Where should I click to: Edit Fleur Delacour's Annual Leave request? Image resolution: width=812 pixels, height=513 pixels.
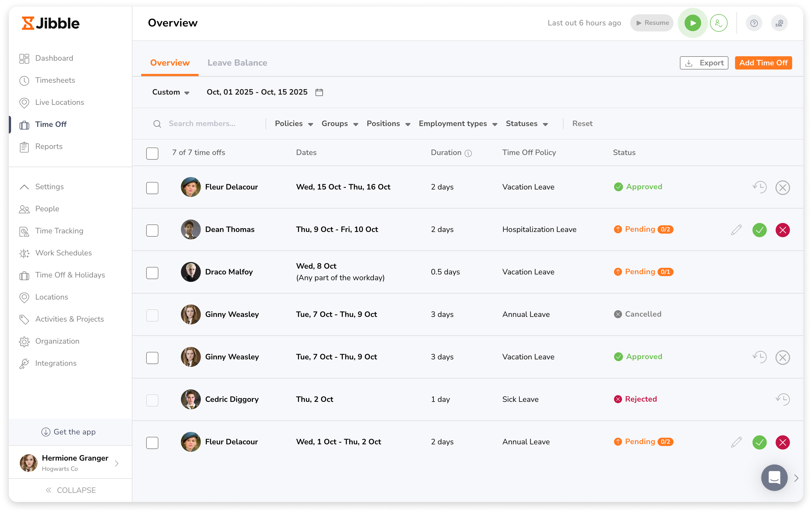(736, 442)
